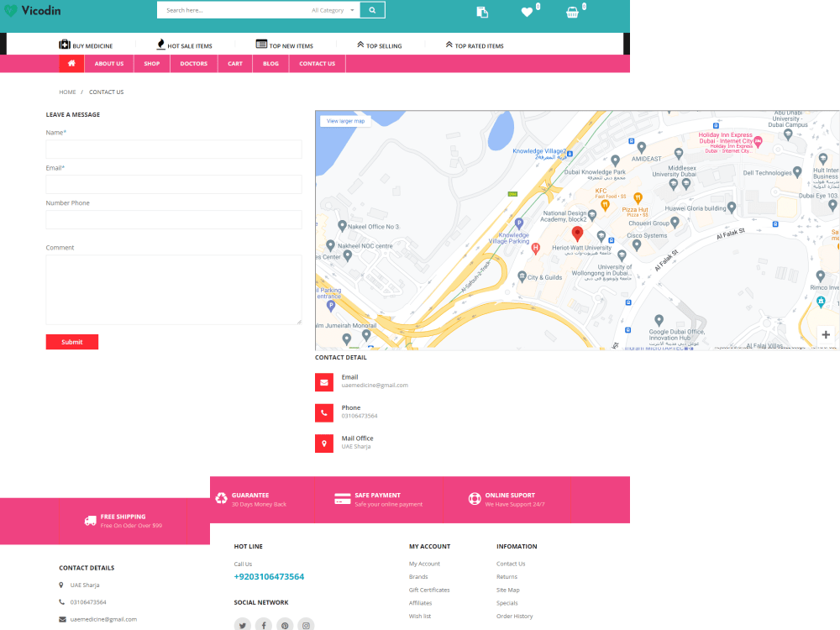The image size is (840, 630).
Task: Click Knowledge Village Parking marker on map
Action: 518,223
